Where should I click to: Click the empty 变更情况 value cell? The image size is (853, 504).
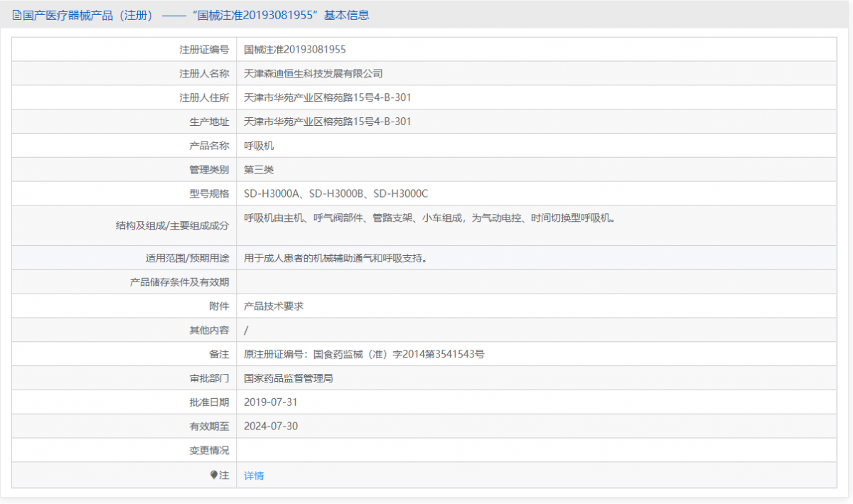coord(426,450)
